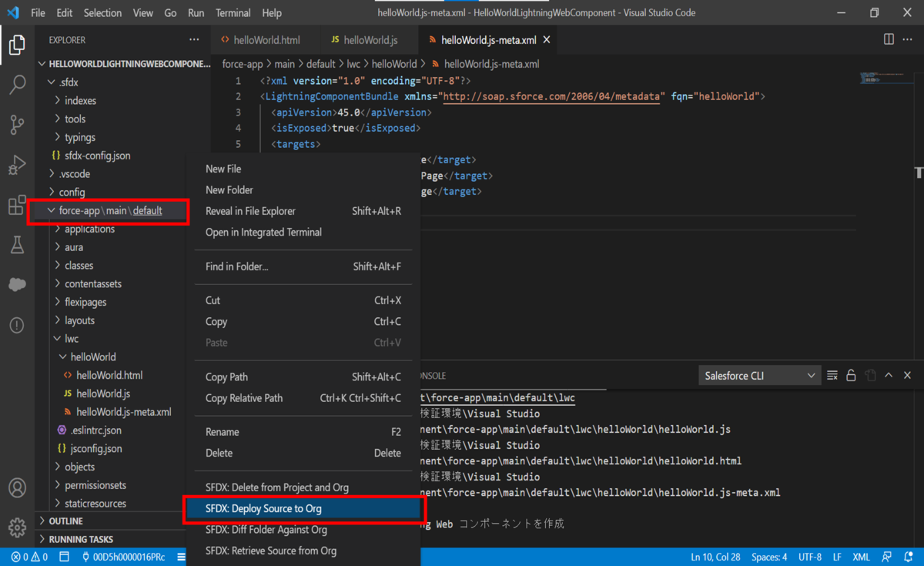Collapse the HELLOWORLDLIGHTNINGWEBCOMPONE... root folder

(123, 64)
